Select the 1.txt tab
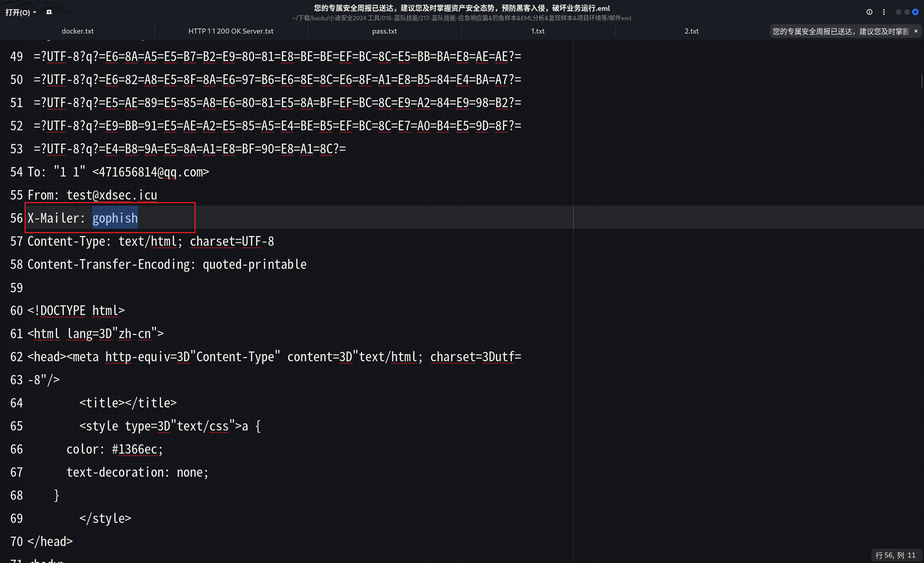Image resolution: width=924 pixels, height=563 pixels. pyautogui.click(x=537, y=31)
